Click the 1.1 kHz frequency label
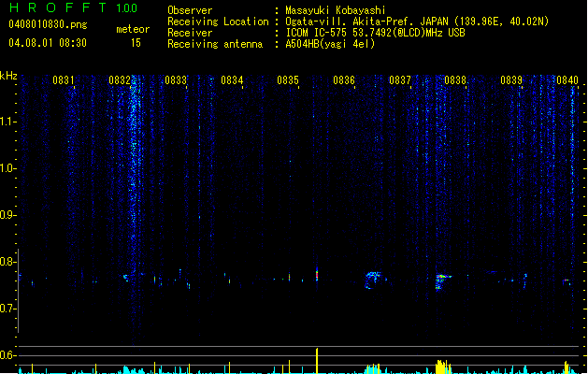This screenshot has height=374, width=588. click(x=7, y=122)
